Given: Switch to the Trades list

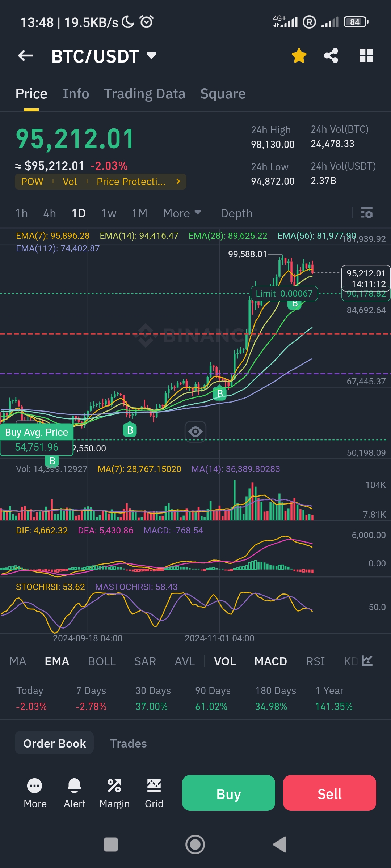Looking at the screenshot, I should [128, 743].
